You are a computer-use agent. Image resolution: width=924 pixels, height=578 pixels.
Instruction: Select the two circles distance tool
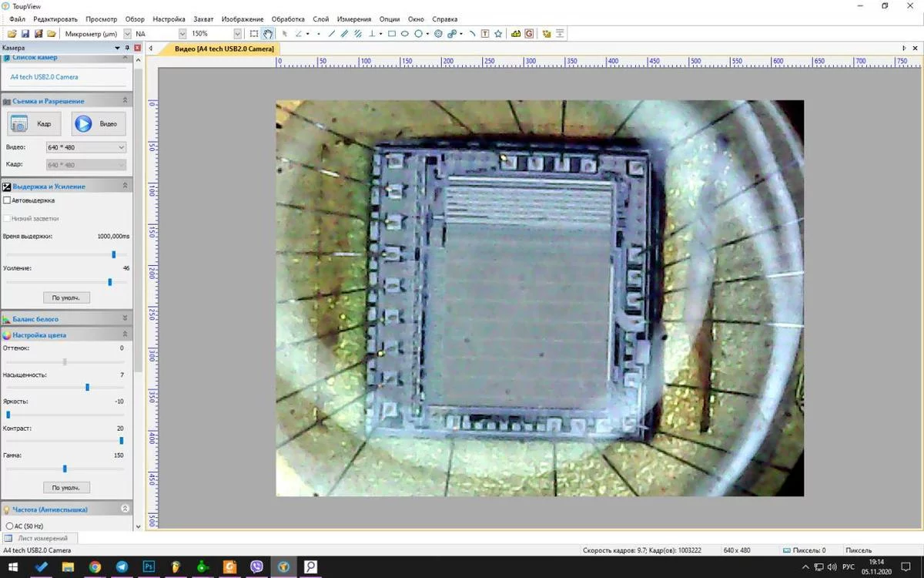tap(452, 34)
